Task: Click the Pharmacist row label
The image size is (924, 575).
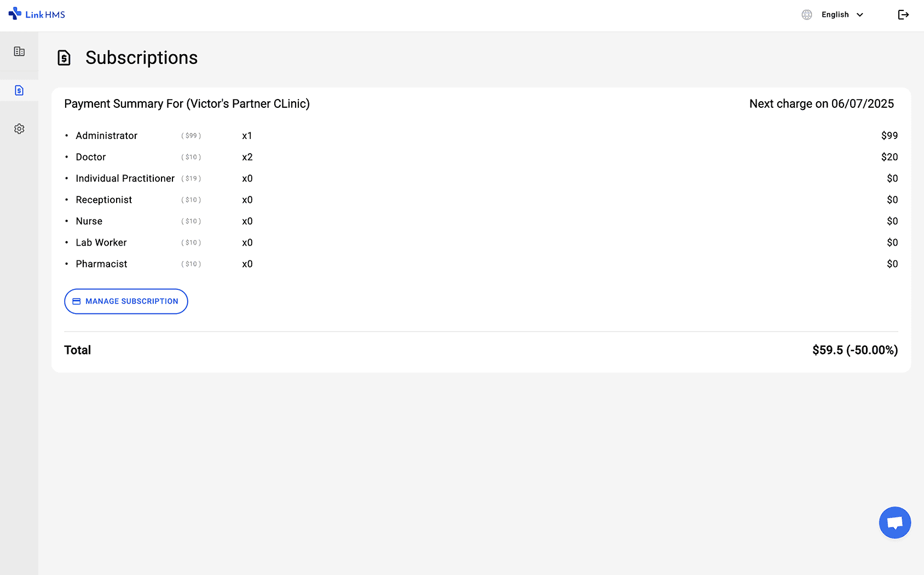Action: click(101, 264)
